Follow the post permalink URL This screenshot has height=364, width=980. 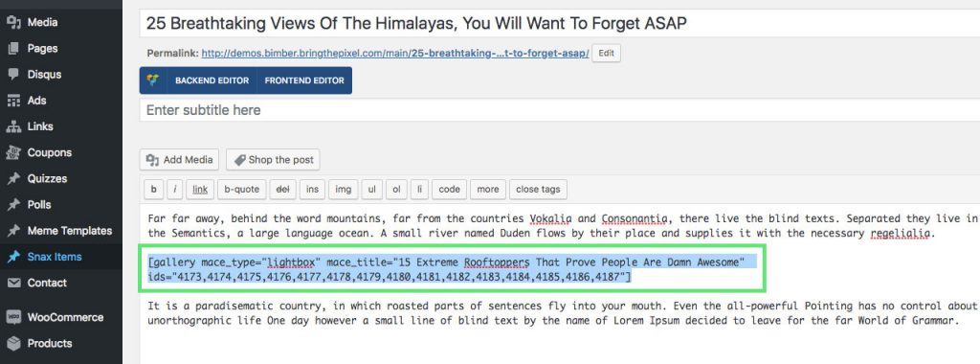click(x=395, y=54)
